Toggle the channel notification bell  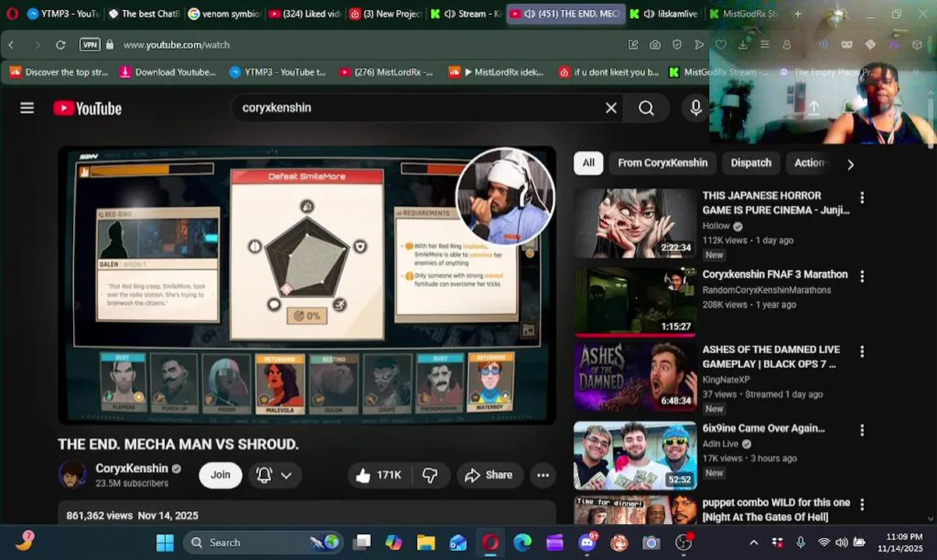[x=264, y=475]
